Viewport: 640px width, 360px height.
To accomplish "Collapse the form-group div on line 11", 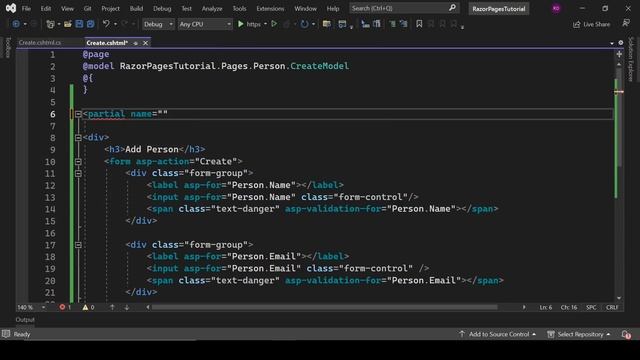I will 78,173.
